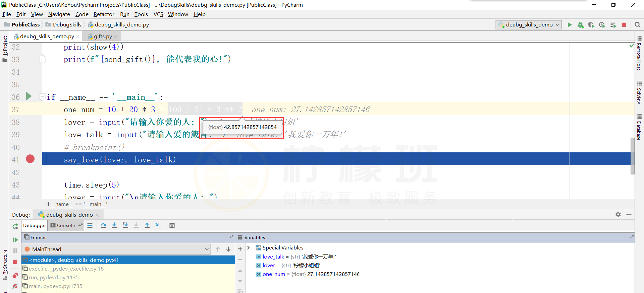This screenshot has height=293, width=644.
Task: Open the deubg_skills_demo run configuration dropdown
Action: pyautogui.click(x=529, y=25)
